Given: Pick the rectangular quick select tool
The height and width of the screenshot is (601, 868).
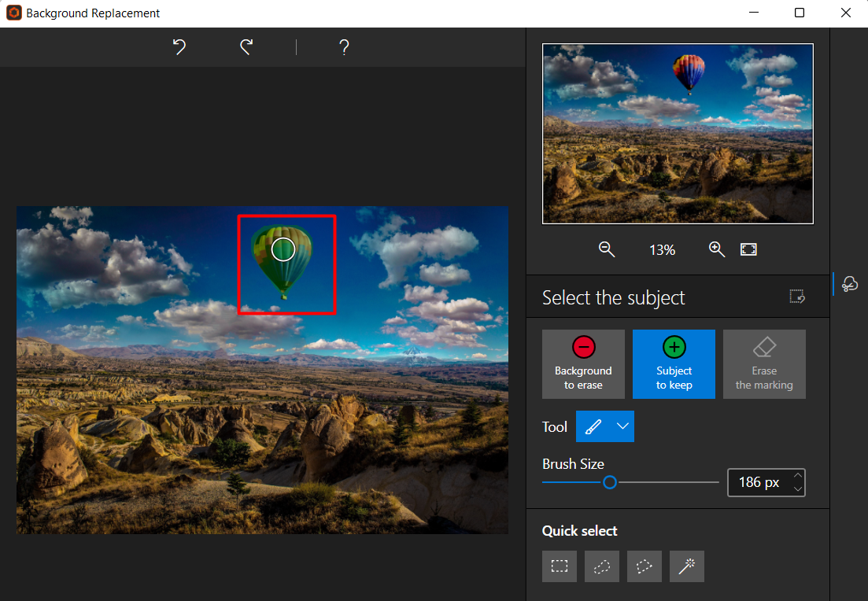Looking at the screenshot, I should [559, 566].
